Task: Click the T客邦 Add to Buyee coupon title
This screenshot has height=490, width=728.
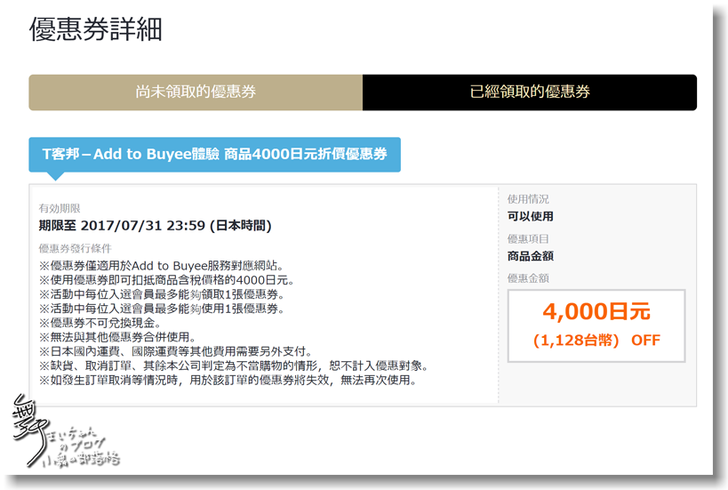Action: point(214,154)
